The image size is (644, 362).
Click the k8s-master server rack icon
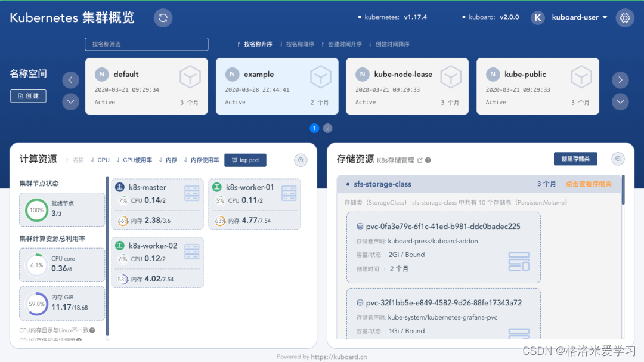[192, 193]
